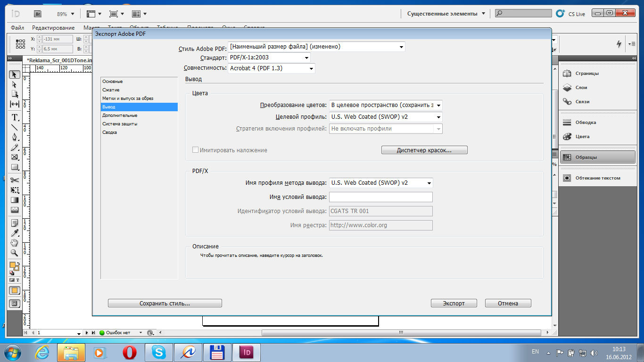Click the Ошибок нет preflight status

118,333
